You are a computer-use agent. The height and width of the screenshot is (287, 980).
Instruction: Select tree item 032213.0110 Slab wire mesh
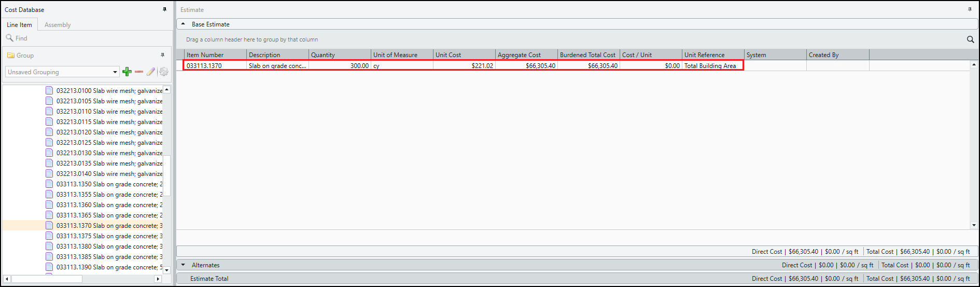pyautogui.click(x=109, y=111)
